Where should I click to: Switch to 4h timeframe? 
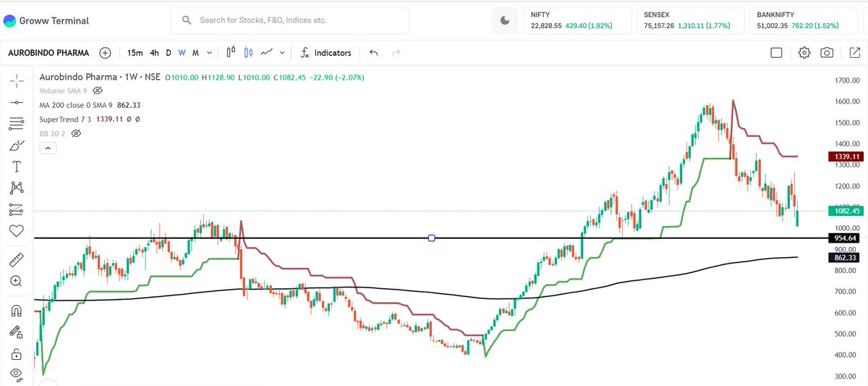coord(154,52)
